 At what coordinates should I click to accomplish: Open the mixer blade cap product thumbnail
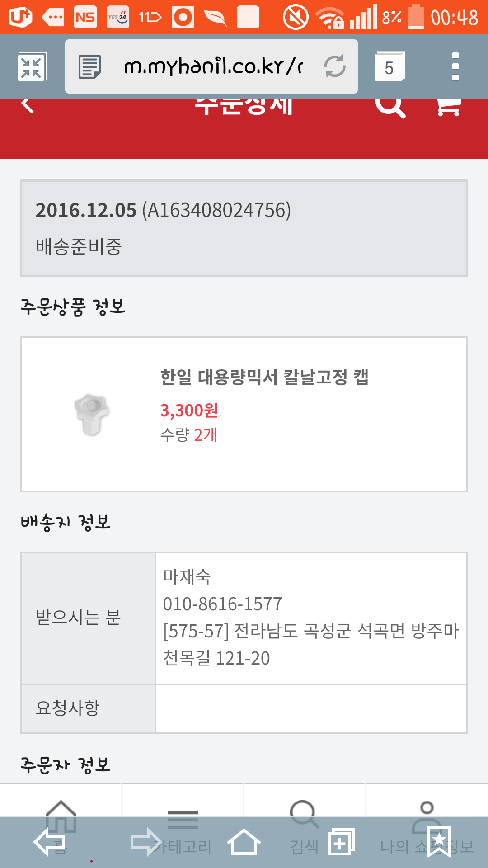pos(91,414)
